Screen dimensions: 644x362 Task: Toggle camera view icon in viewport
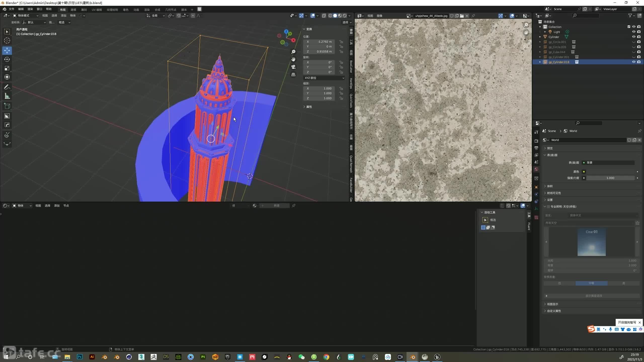pos(293,67)
